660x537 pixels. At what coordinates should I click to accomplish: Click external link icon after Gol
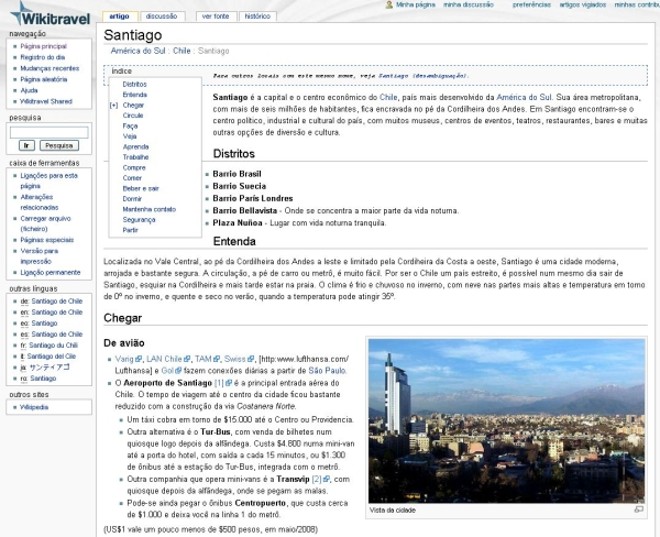[x=178, y=370]
